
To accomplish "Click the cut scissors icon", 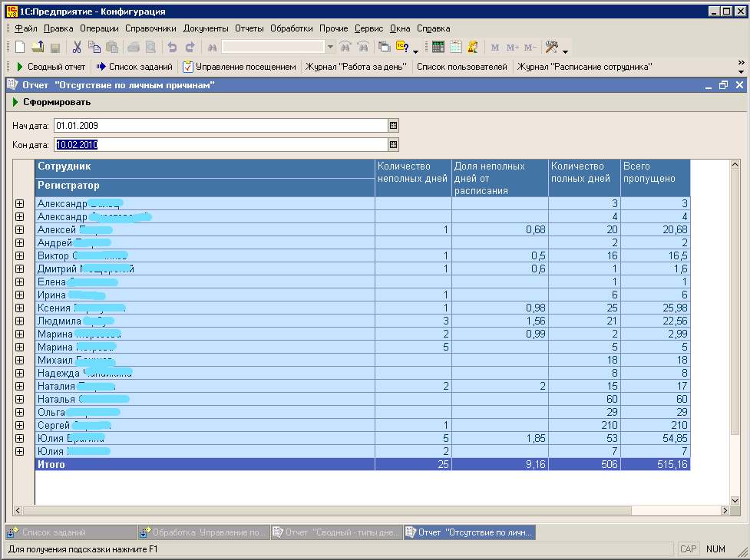I will [77, 47].
